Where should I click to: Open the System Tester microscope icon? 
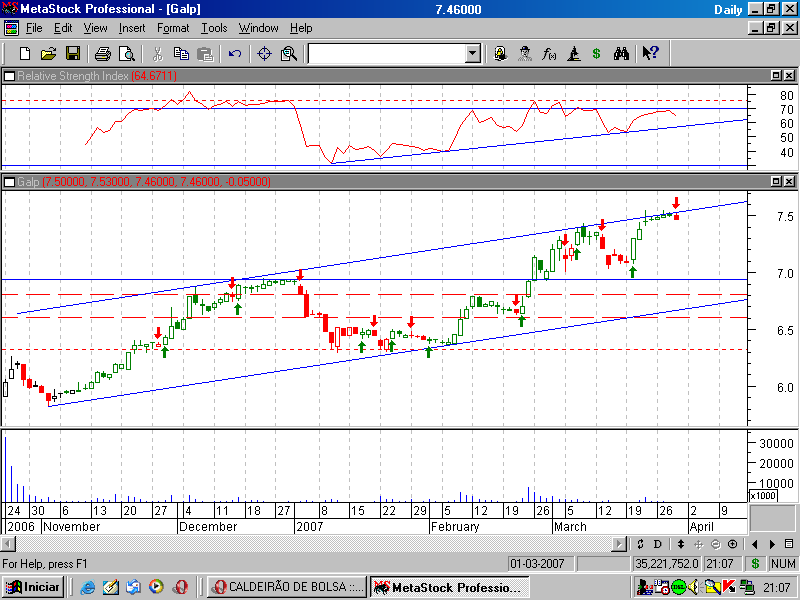point(573,54)
